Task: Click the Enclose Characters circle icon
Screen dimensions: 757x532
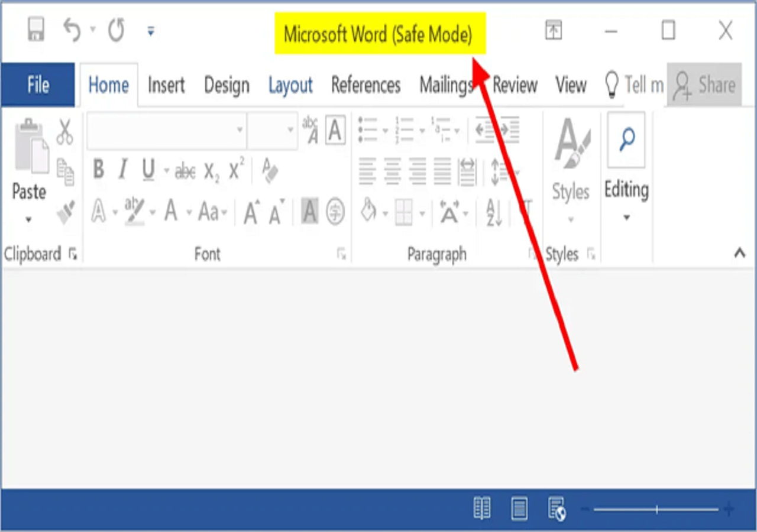Action: 335,211
